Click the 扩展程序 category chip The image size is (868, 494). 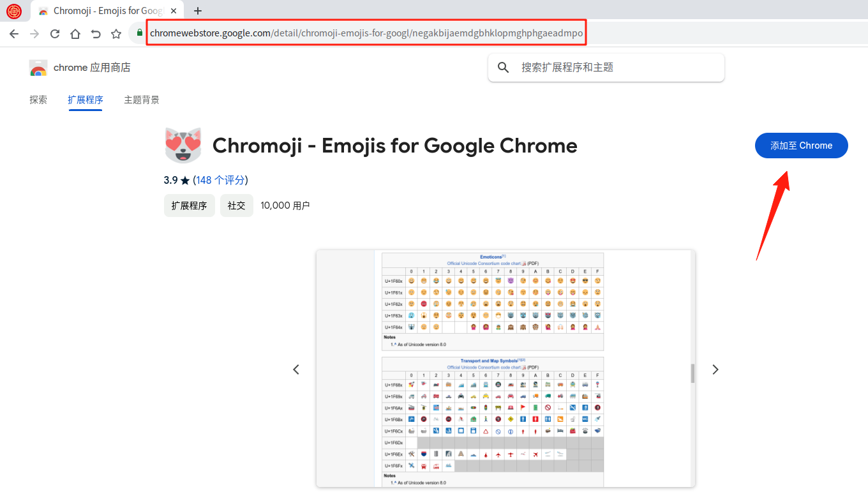coord(190,206)
